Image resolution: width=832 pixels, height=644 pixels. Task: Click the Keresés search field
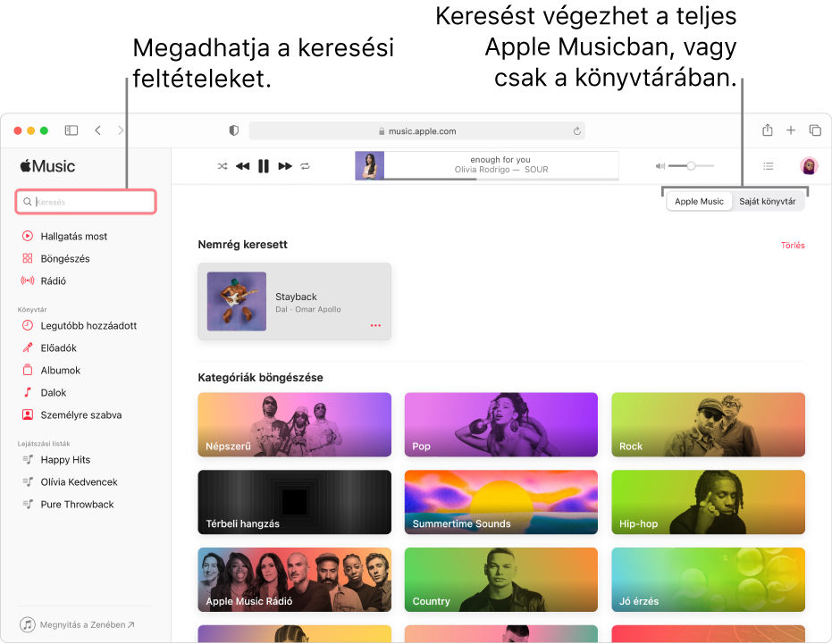(x=86, y=202)
